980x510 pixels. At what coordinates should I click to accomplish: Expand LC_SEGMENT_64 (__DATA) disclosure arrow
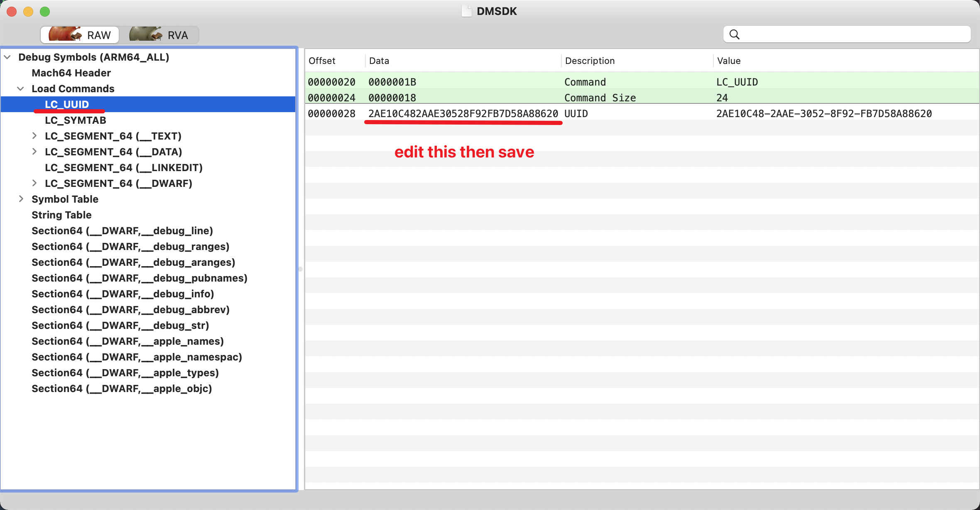tap(34, 152)
